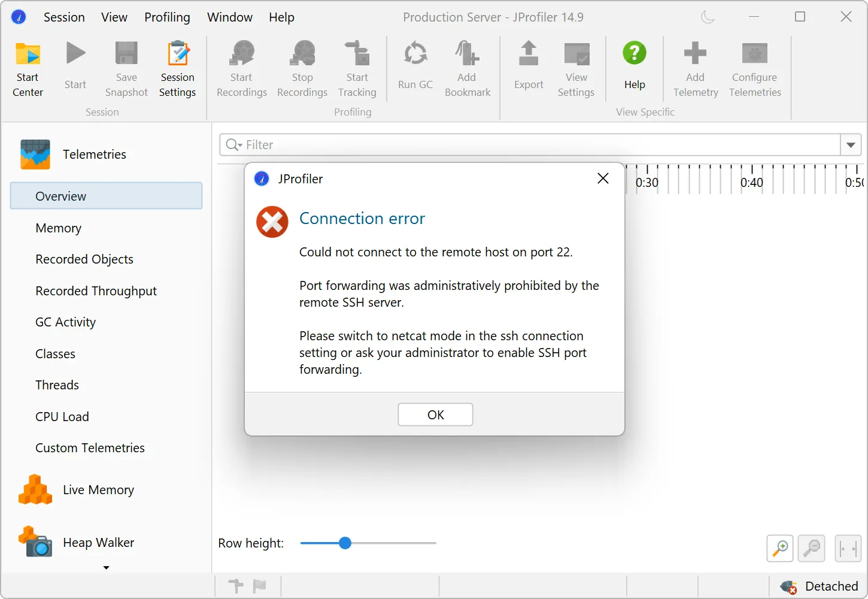Open the Window menu

pos(230,17)
